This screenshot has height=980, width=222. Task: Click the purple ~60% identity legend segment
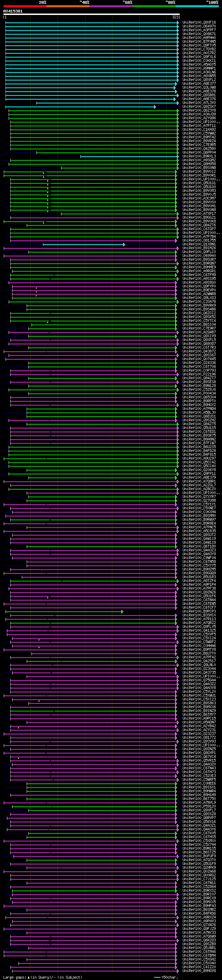(111, 6)
